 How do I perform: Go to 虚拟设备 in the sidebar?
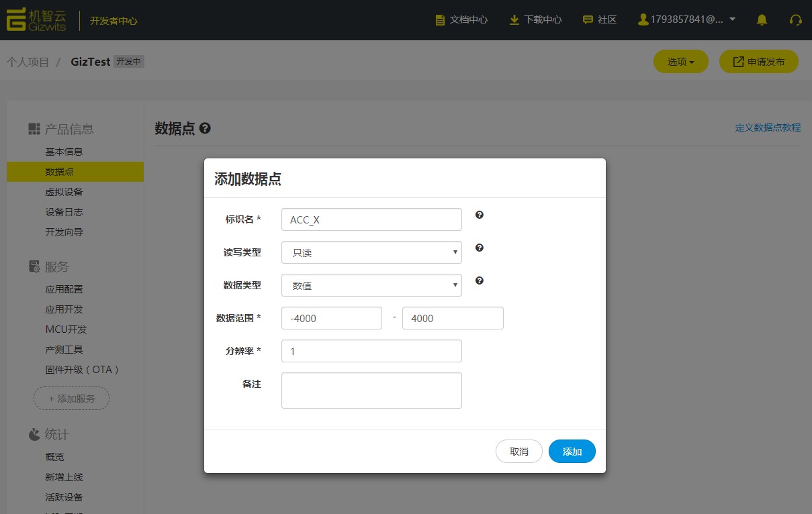(64, 192)
